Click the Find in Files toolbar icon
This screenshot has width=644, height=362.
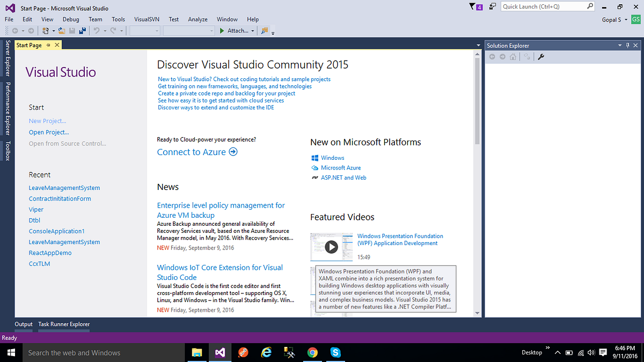pos(264,31)
